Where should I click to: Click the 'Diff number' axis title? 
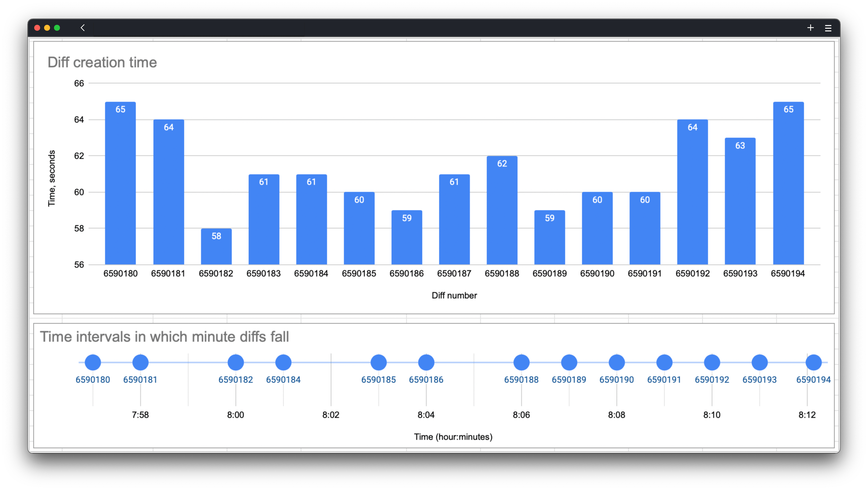click(454, 295)
